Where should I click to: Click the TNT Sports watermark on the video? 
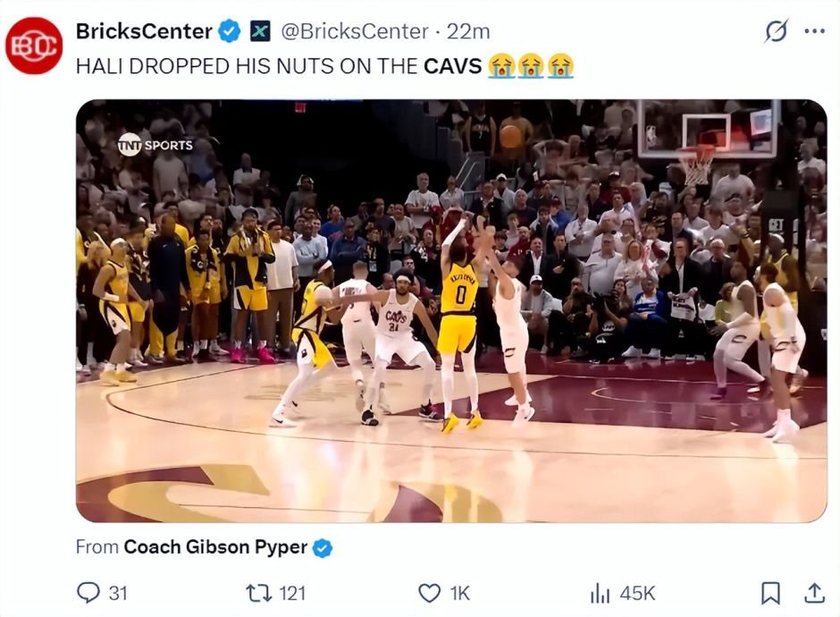[155, 144]
